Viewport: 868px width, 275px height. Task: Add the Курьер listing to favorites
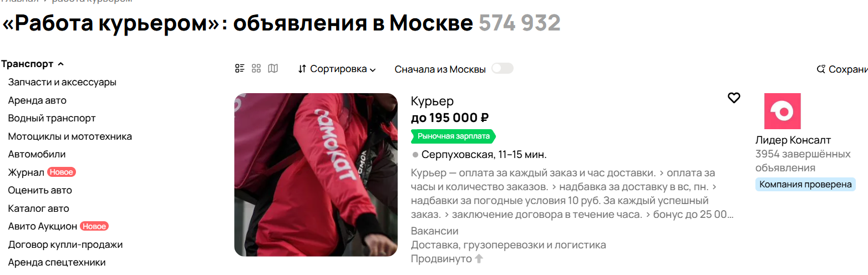[734, 98]
